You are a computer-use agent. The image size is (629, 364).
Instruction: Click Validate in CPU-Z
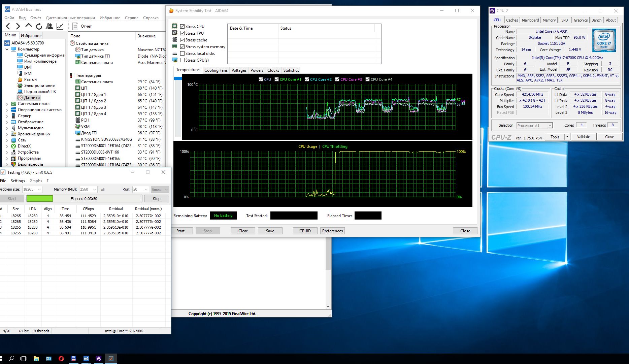584,137
